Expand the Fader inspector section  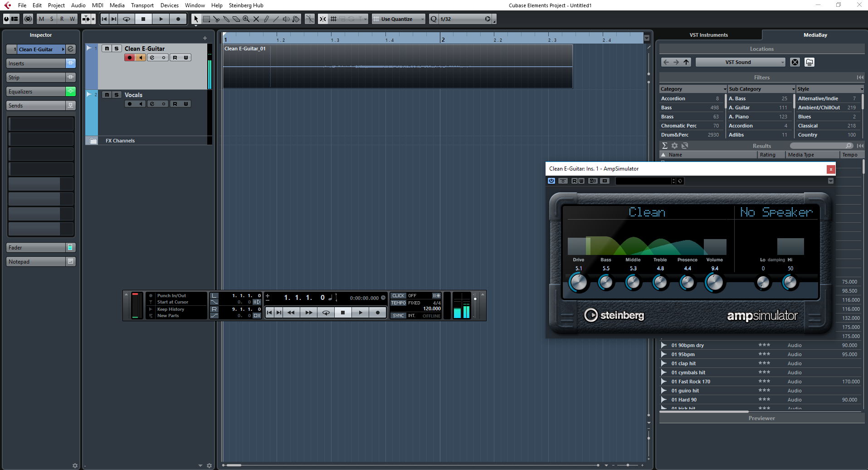pos(36,248)
